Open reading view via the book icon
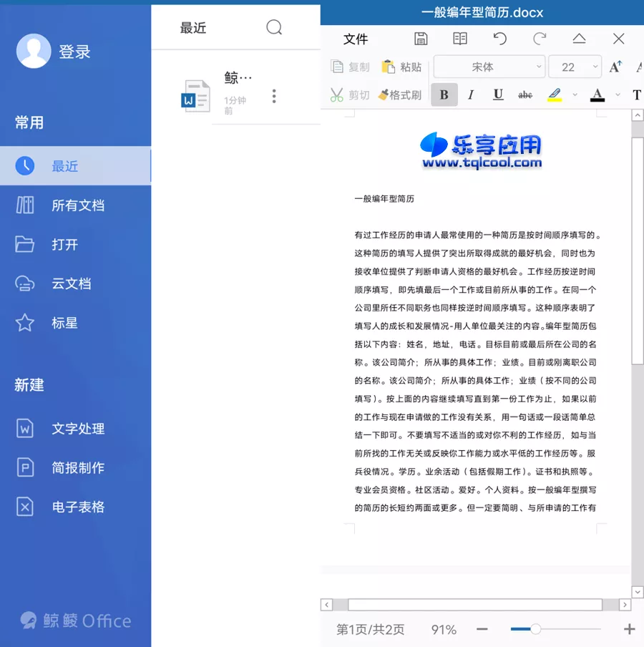This screenshot has width=644, height=647. (x=459, y=39)
